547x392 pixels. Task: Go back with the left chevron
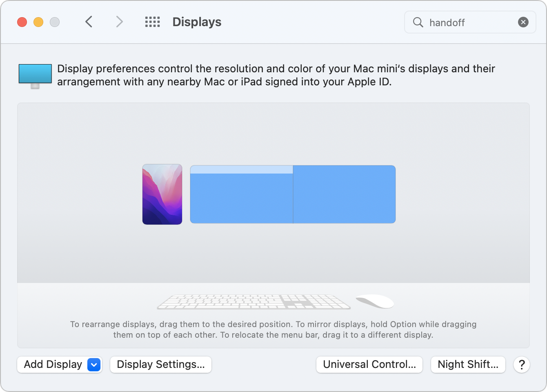coord(89,22)
